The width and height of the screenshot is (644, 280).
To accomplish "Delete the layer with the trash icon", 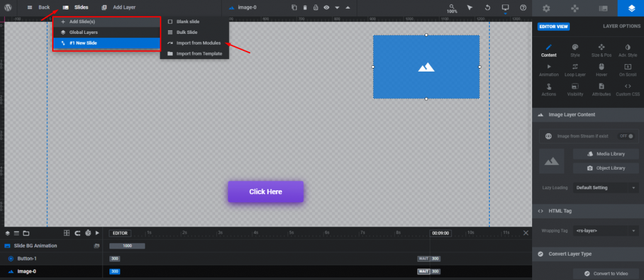I will [x=305, y=8].
